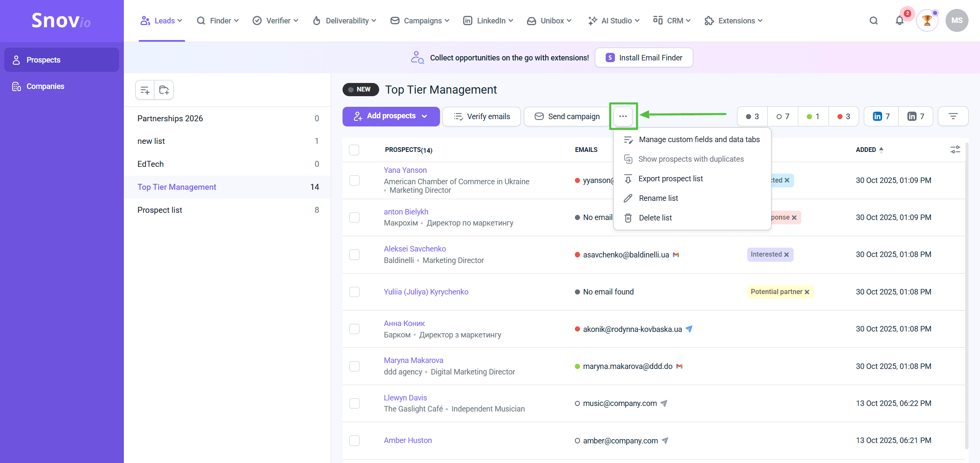Click the notifications bell icon
The width and height of the screenshot is (980, 463).
click(899, 21)
